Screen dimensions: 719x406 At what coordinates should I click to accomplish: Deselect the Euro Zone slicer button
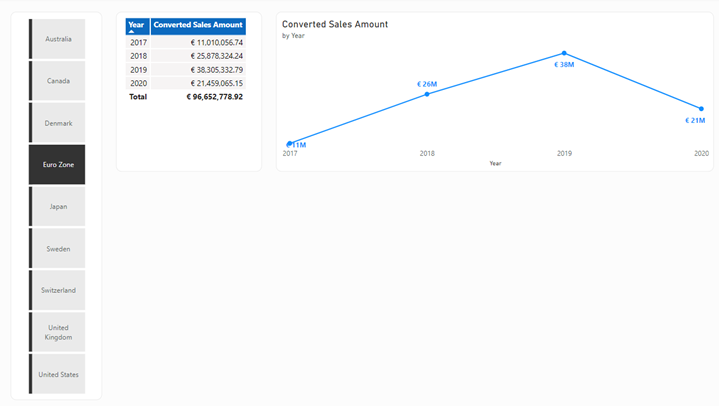click(x=57, y=165)
